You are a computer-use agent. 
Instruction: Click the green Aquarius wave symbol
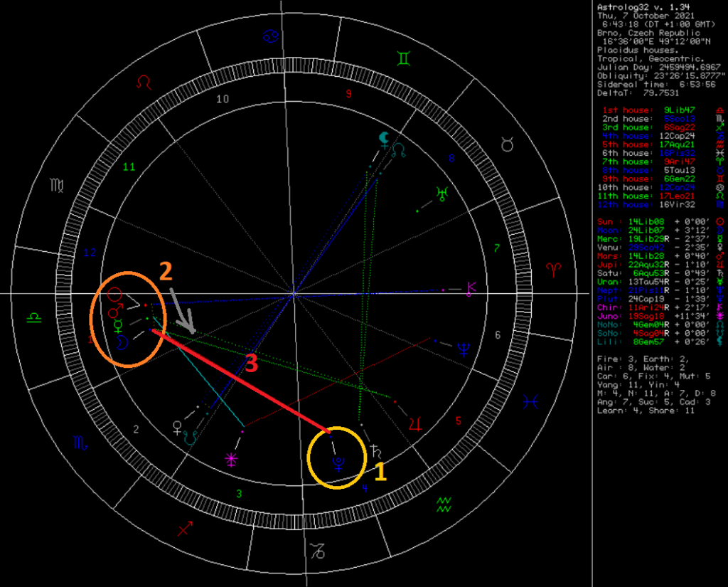click(444, 504)
